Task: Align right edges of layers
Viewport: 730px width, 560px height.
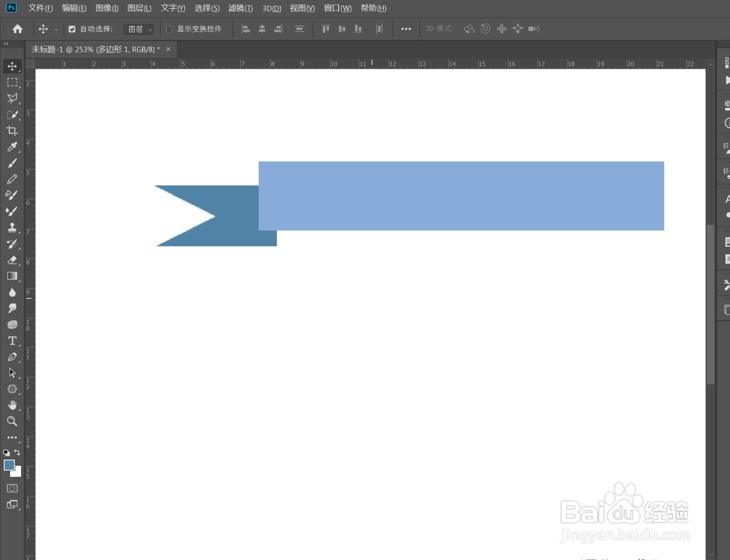Action: [x=278, y=29]
